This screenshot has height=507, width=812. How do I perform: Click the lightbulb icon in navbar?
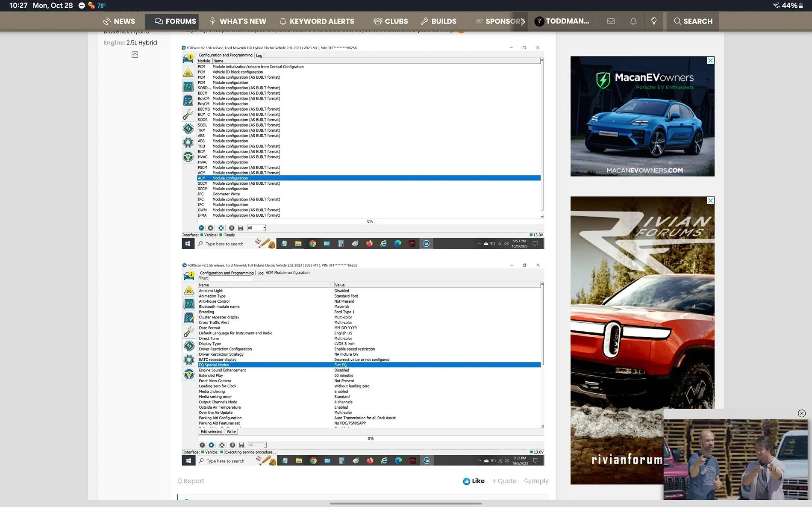[654, 21]
